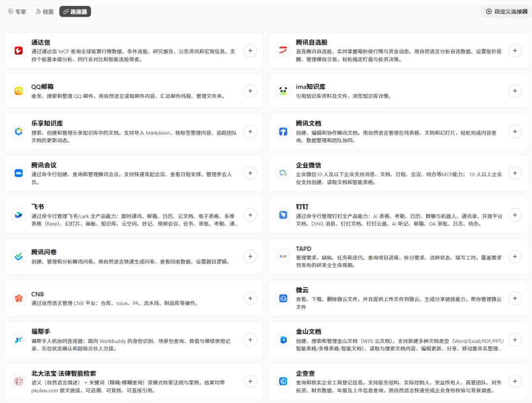532x403 pixels.
Task: Click the 福帮手 title text
Action: tap(41, 332)
